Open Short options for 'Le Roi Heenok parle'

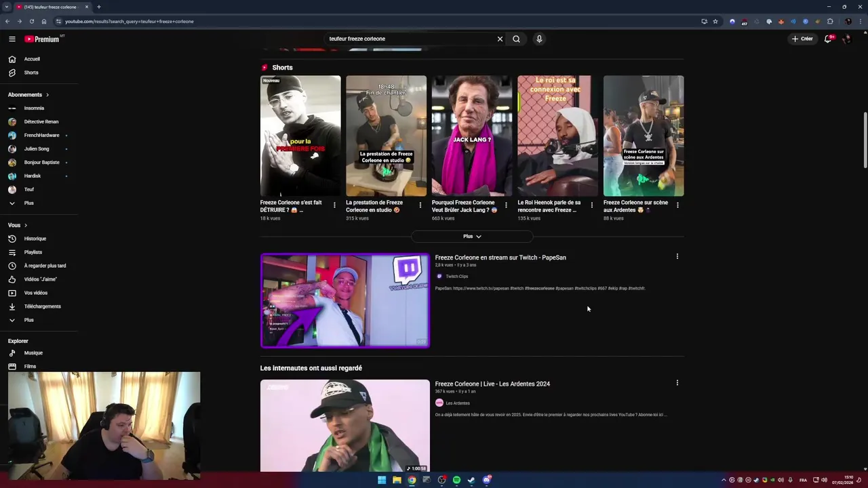click(x=591, y=205)
